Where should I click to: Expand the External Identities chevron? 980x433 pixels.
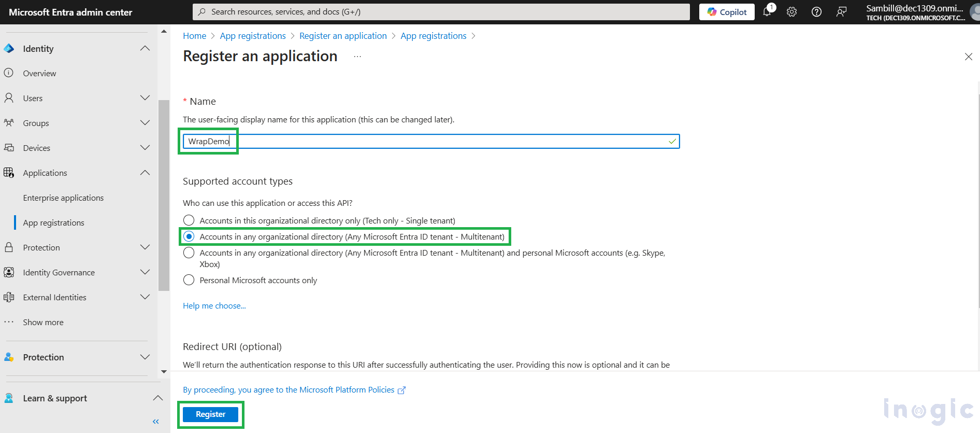click(x=145, y=297)
